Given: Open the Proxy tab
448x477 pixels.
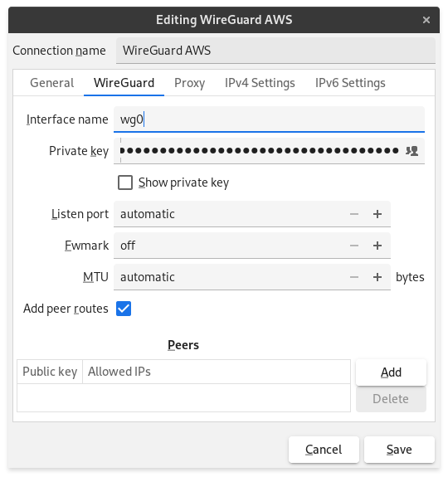Looking at the screenshot, I should tap(189, 83).
